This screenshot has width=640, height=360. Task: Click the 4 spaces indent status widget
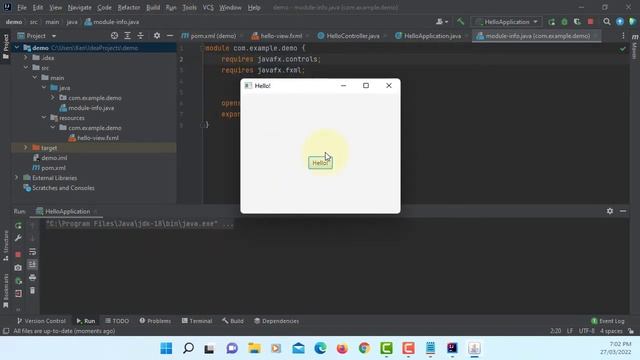tap(611, 331)
